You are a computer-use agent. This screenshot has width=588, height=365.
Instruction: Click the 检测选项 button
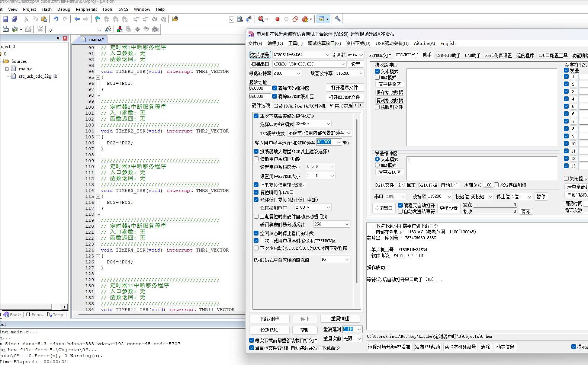tap(270, 330)
